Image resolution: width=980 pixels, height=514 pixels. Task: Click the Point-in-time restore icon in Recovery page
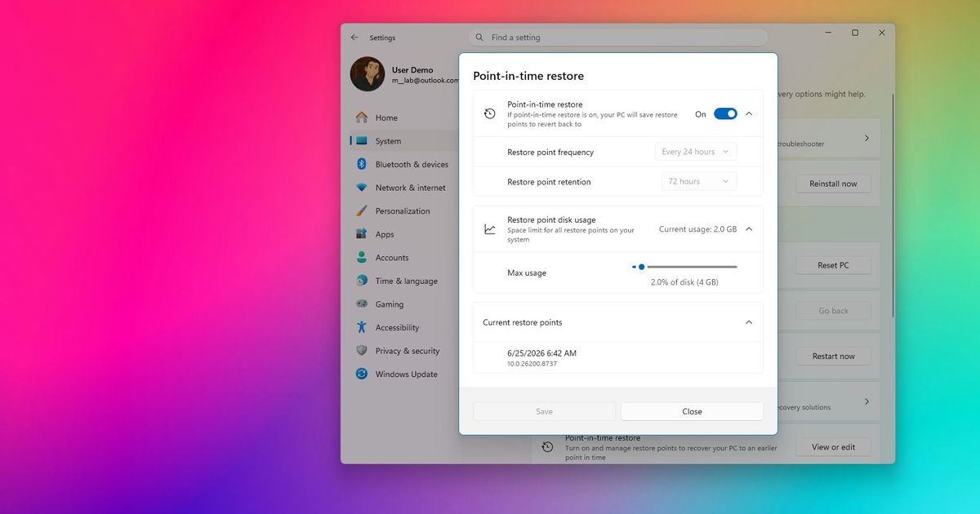pos(547,447)
